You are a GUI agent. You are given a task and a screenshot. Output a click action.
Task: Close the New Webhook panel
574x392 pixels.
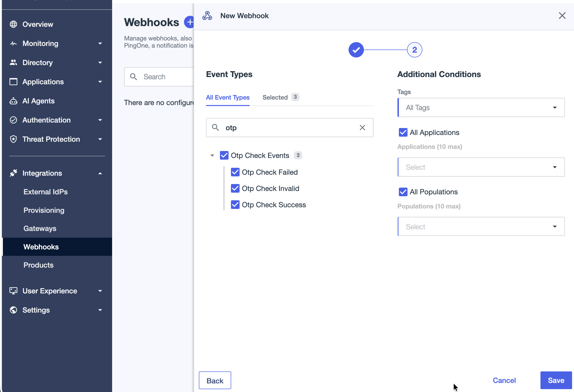562,16
